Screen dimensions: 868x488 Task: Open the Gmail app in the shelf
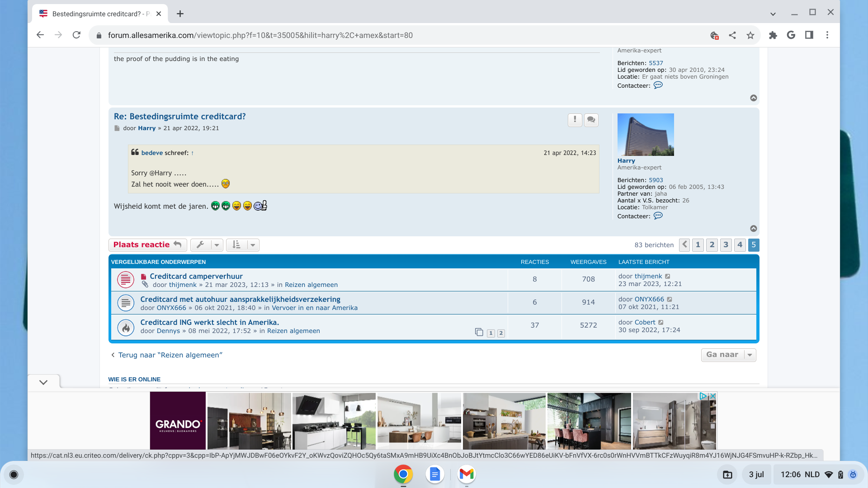pyautogui.click(x=466, y=474)
